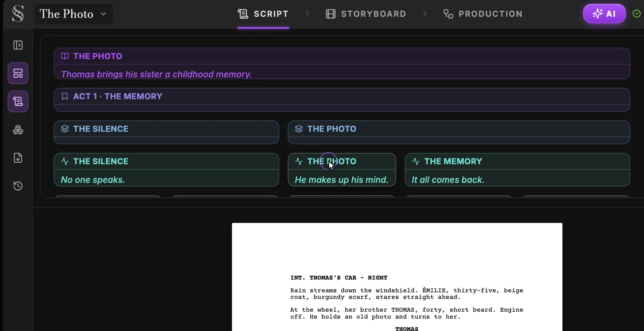The height and width of the screenshot is (331, 644).
Task: Select THE SILENCE sequence card
Action: (166, 132)
